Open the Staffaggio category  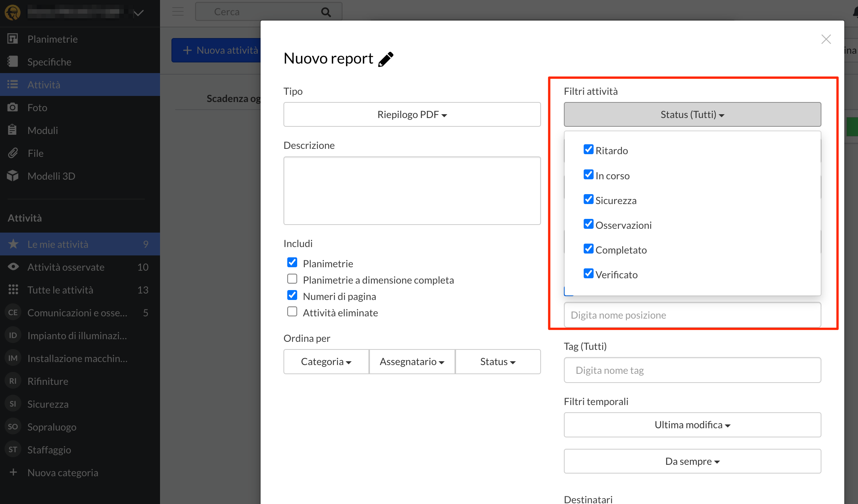pyautogui.click(x=80, y=450)
